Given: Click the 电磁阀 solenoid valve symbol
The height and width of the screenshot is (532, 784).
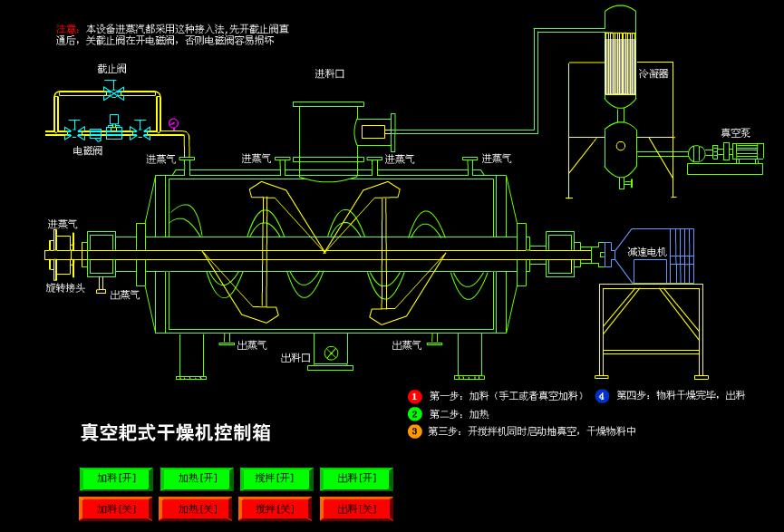Looking at the screenshot, I should pos(114,129).
